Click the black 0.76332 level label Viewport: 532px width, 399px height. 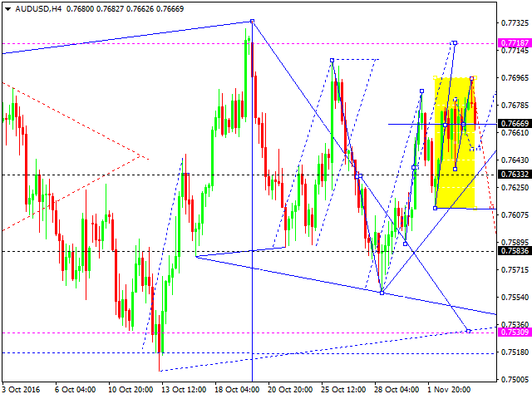515,175
